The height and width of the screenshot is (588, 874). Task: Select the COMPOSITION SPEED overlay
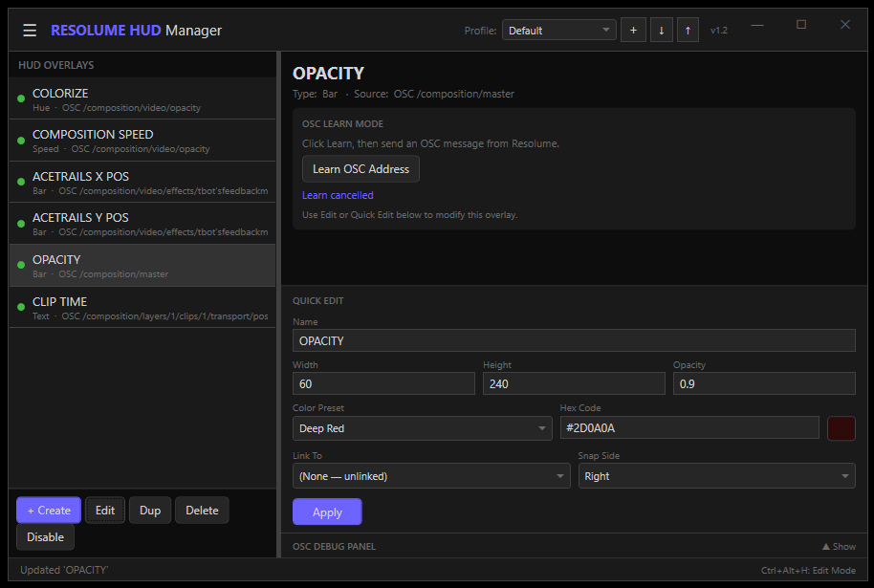coord(143,141)
